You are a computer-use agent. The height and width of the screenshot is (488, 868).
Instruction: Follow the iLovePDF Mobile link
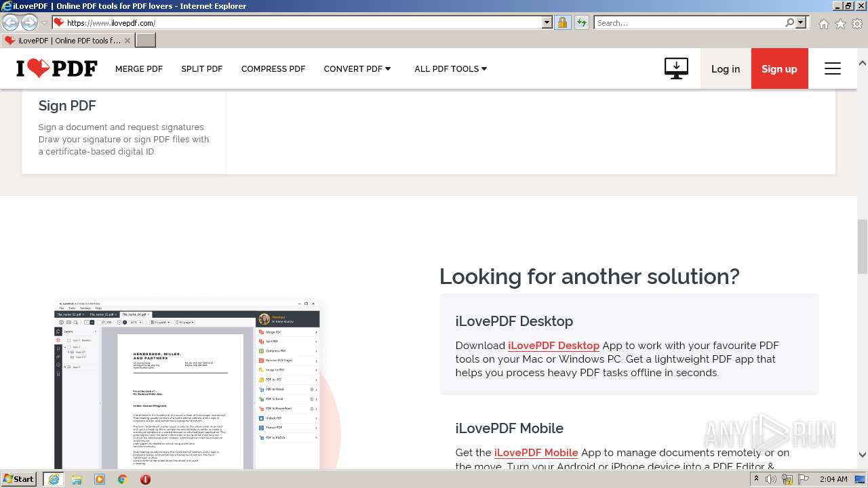[x=536, y=453]
